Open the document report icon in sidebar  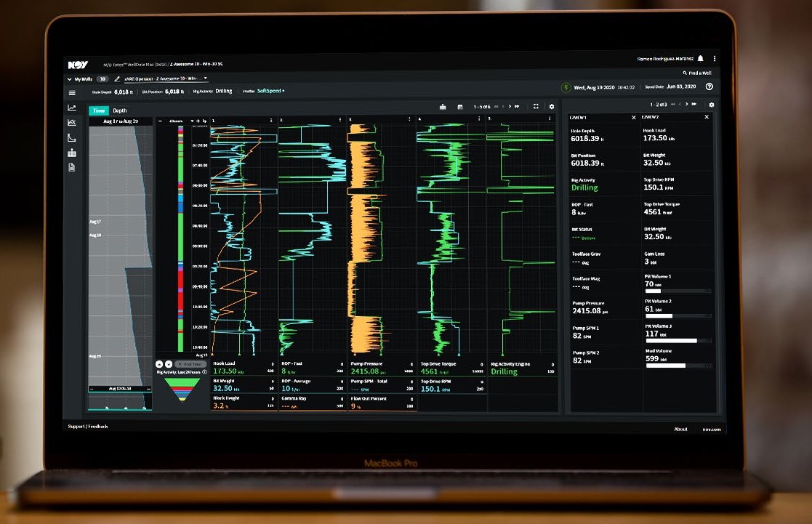[x=72, y=167]
